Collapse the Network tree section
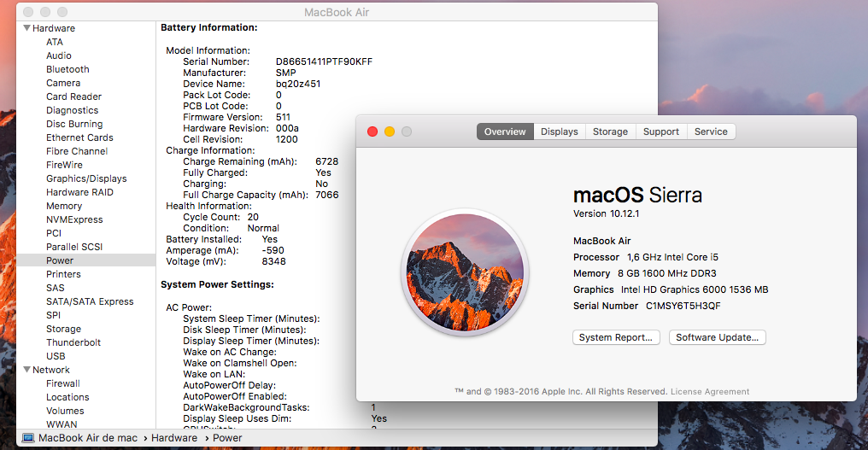This screenshot has height=450, width=868. point(26,370)
